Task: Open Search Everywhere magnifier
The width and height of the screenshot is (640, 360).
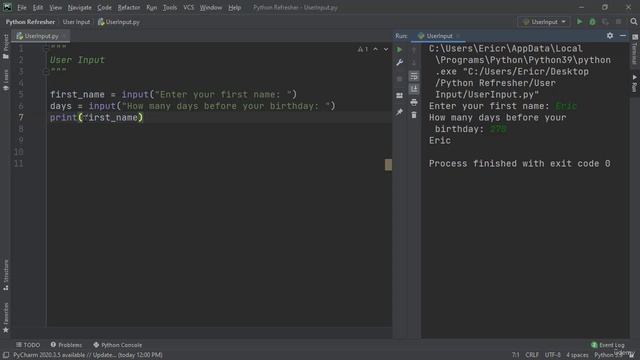Action: [x=633, y=22]
